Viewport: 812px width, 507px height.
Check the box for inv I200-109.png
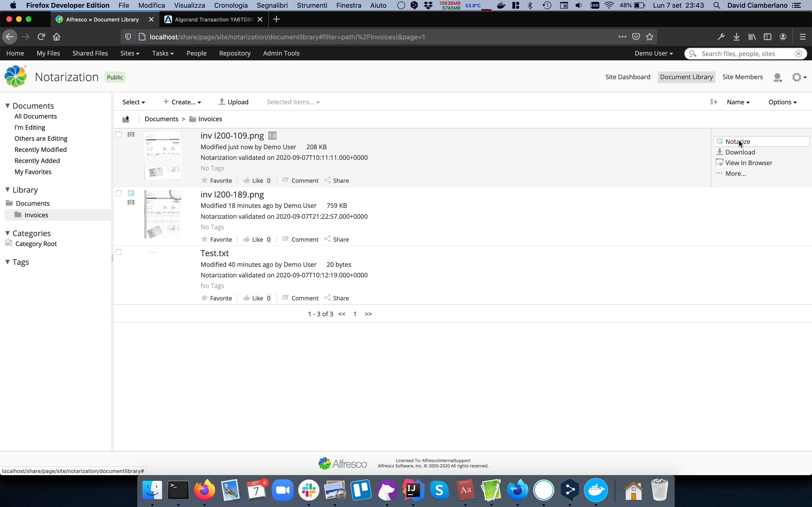coord(119,134)
